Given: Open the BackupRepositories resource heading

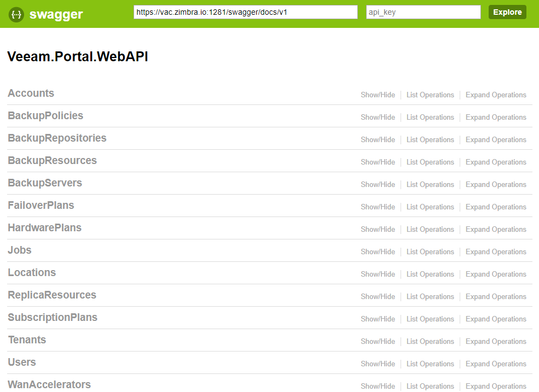Looking at the screenshot, I should tap(57, 138).
